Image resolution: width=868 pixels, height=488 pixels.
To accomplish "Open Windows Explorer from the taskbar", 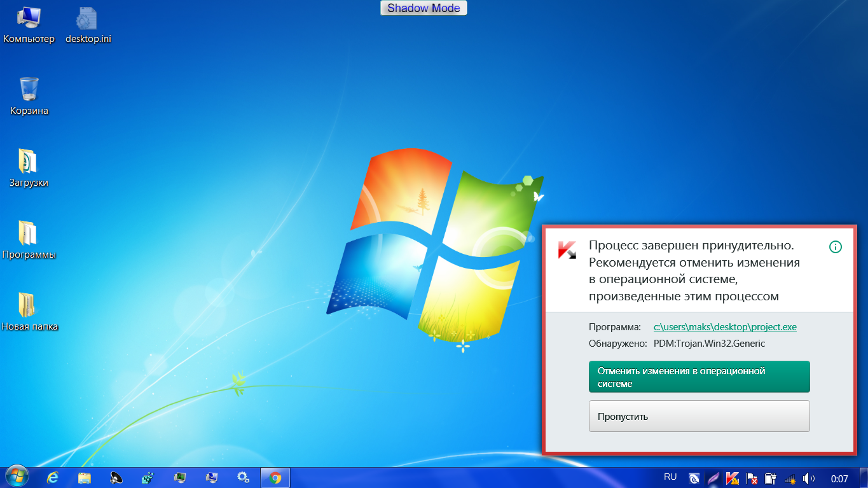I will coord(85,478).
